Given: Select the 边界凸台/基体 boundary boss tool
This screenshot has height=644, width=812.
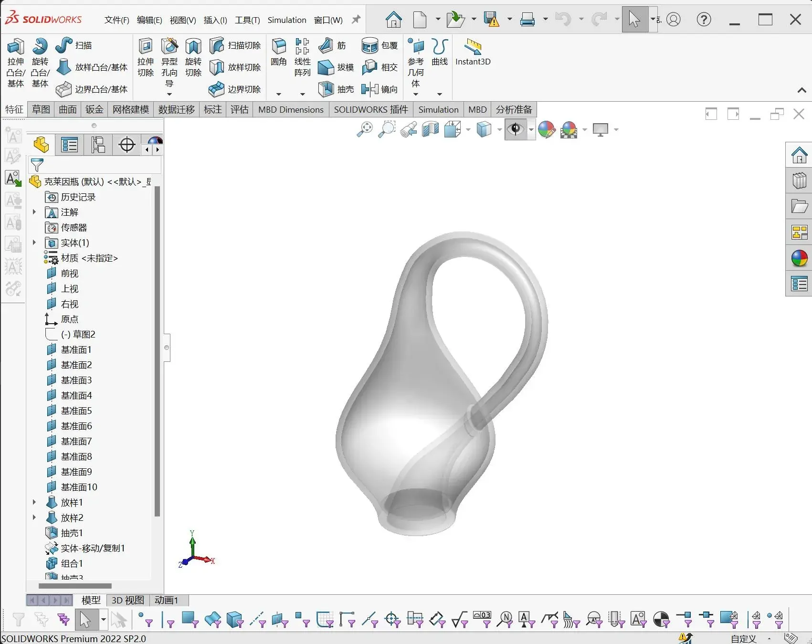Looking at the screenshot, I should coord(92,89).
